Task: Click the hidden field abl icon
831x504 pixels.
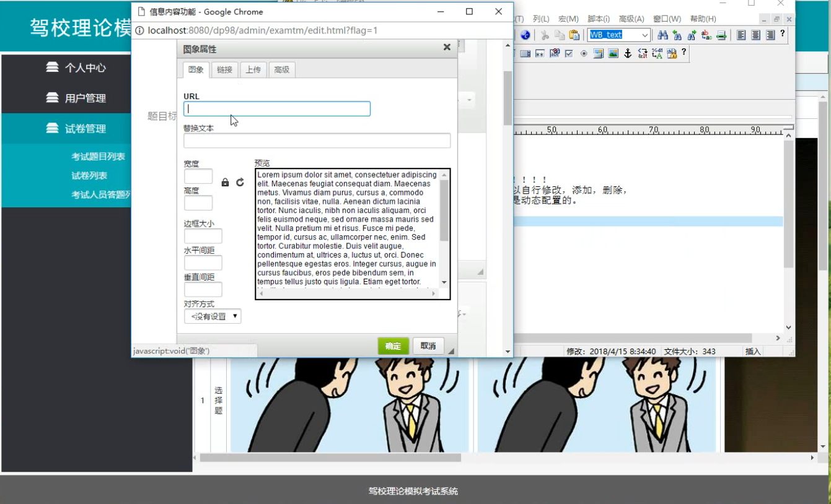Action: (x=555, y=53)
